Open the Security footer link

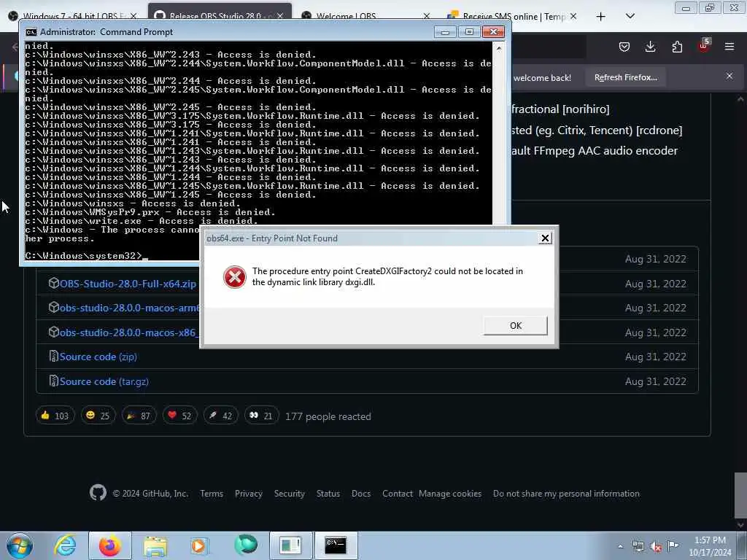click(x=289, y=494)
